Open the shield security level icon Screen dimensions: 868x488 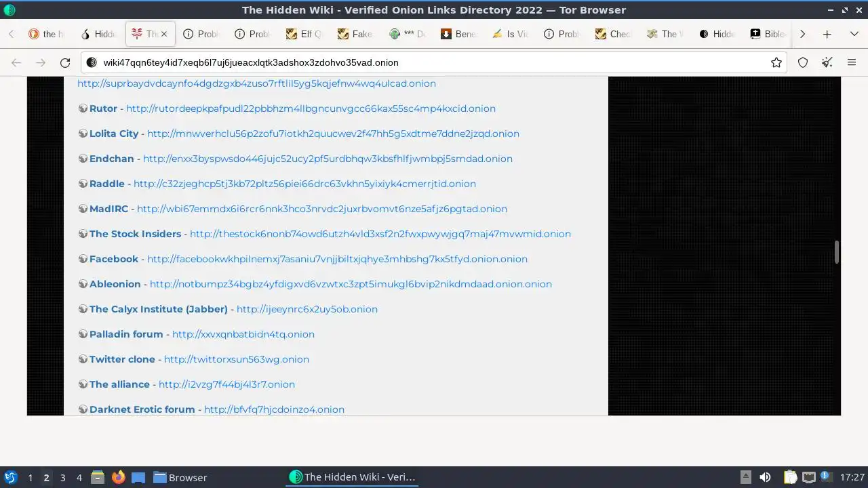pos(803,62)
